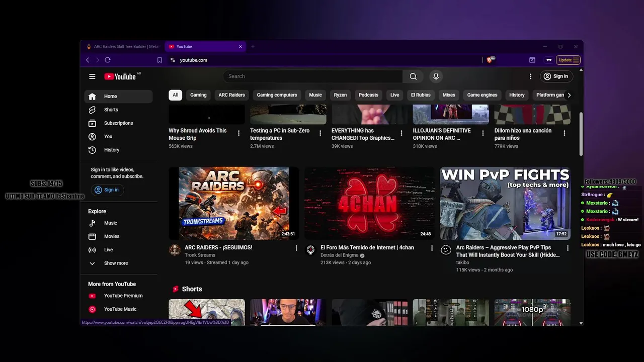The width and height of the screenshot is (644, 362).
Task: Click the YouTube logo
Action: coord(120,76)
